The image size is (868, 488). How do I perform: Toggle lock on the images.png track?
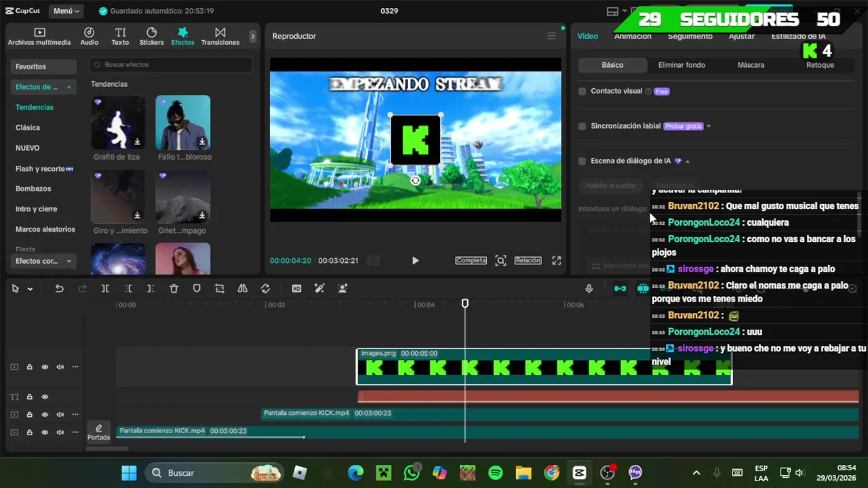coord(29,367)
